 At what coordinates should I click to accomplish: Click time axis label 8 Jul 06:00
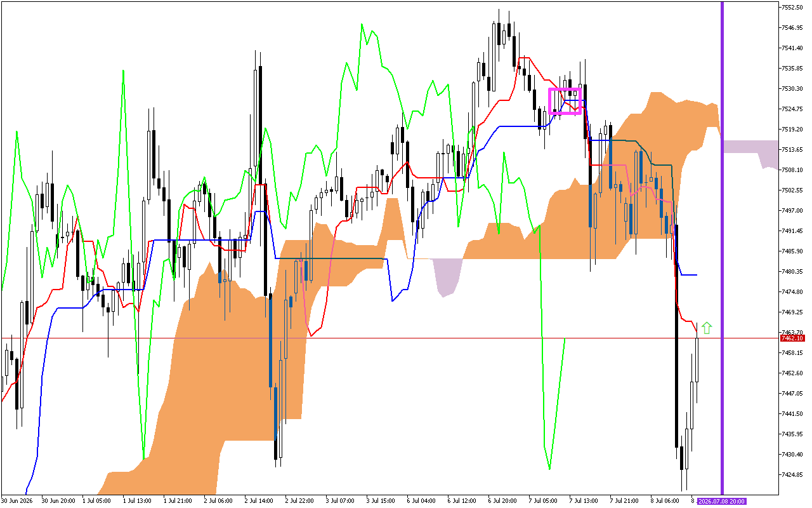click(666, 501)
